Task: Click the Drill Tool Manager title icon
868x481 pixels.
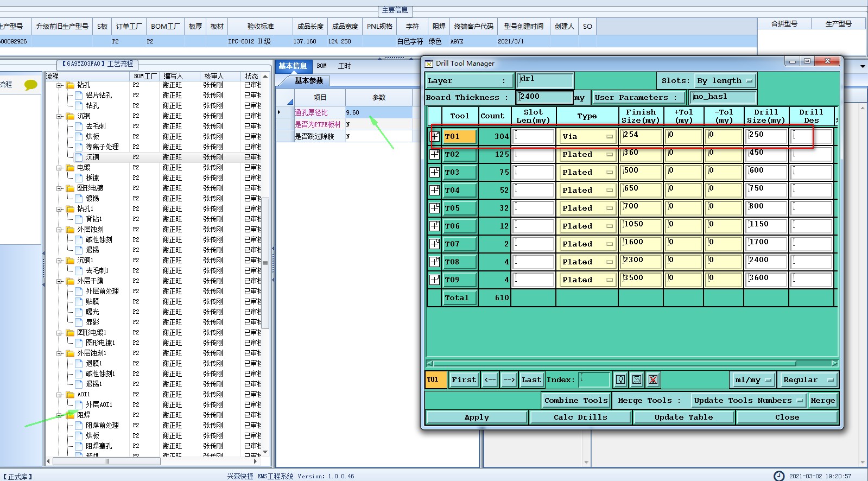Action: click(x=429, y=64)
